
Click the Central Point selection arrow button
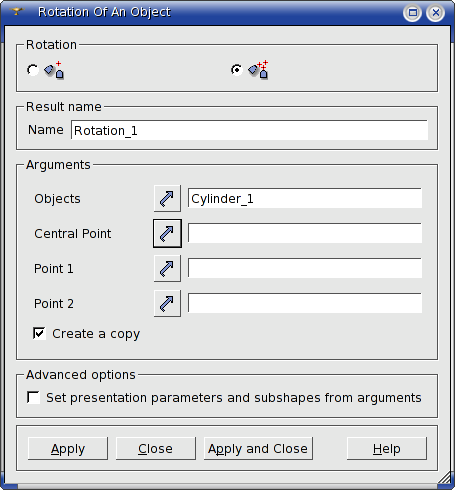tap(167, 233)
